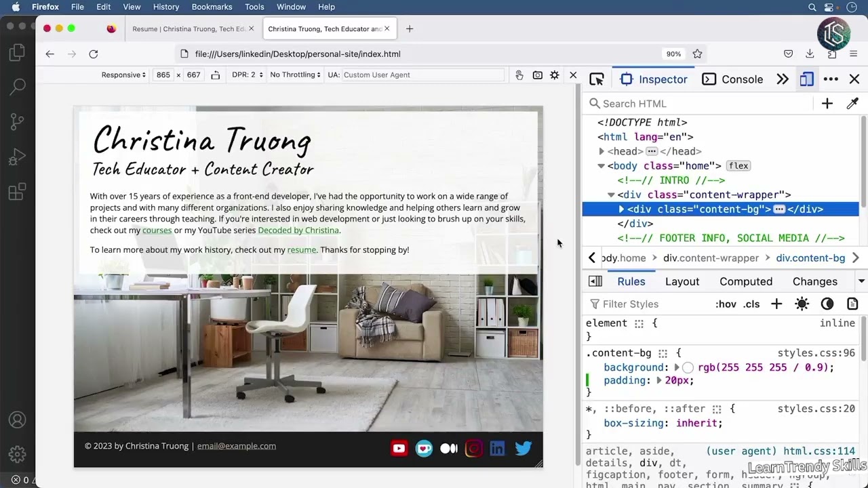868x488 pixels.
Task: Open responsive mode settings gear
Action: (x=555, y=75)
